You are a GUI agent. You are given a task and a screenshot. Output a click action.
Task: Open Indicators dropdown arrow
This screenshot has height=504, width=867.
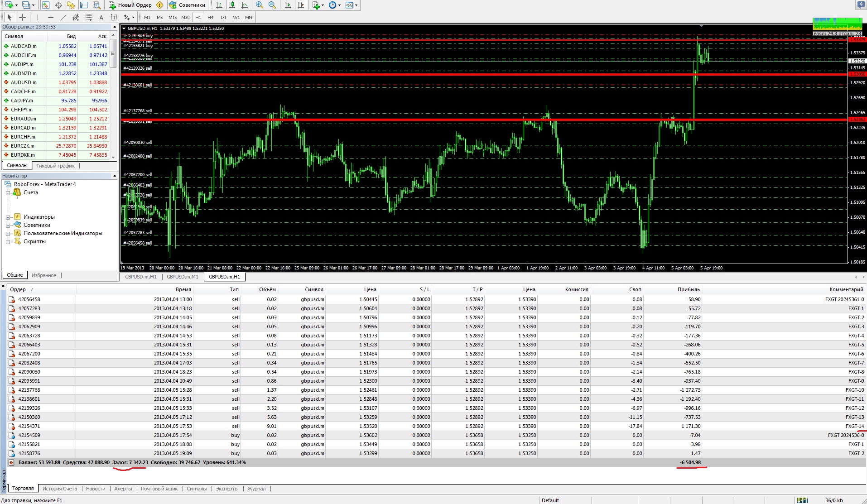click(323, 5)
